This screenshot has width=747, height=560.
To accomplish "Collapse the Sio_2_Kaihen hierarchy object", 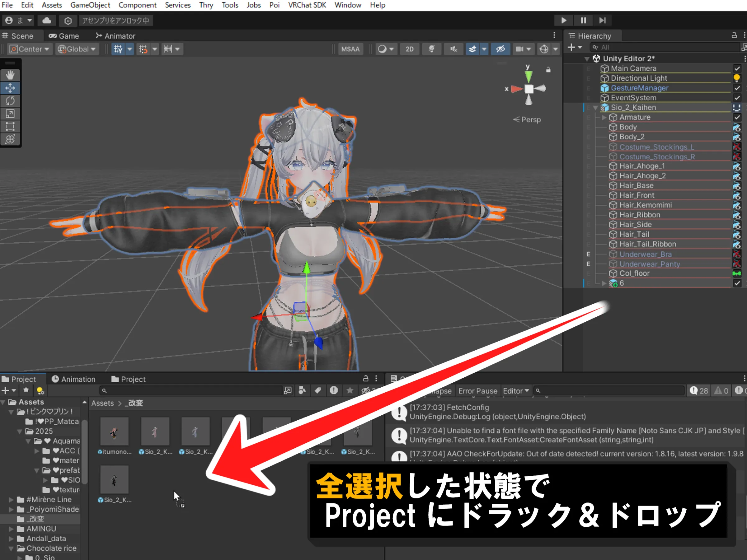I will tap(596, 108).
